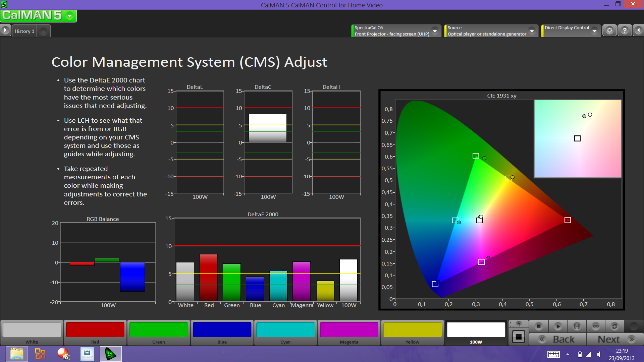Open the SpectraCal C6 meter dropdown
This screenshot has height=362, width=644.
[x=435, y=31]
